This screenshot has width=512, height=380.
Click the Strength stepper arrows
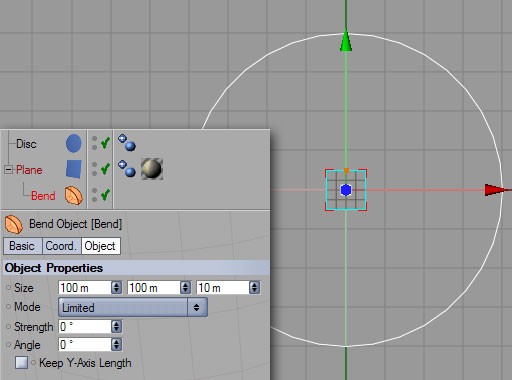coord(116,326)
